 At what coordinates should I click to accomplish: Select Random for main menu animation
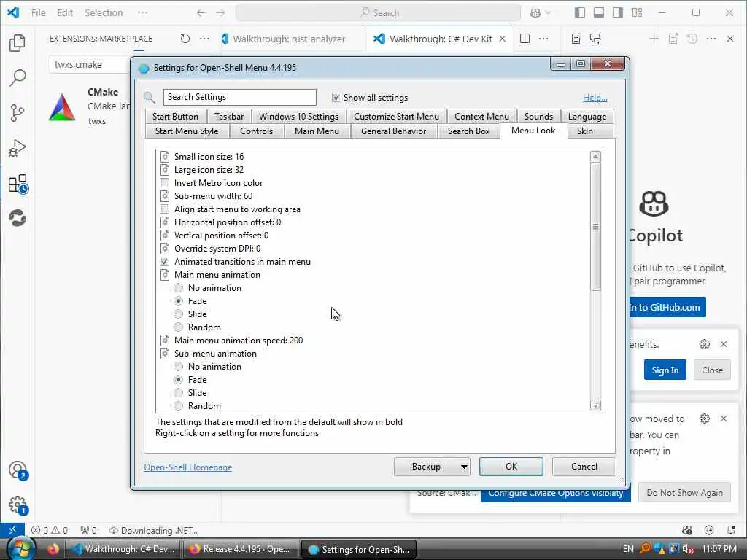[178, 327]
